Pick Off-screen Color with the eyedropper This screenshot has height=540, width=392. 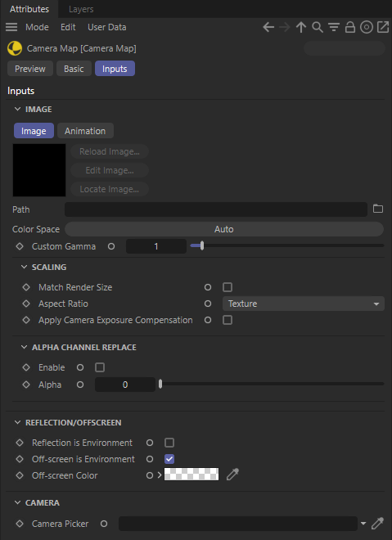point(233,475)
